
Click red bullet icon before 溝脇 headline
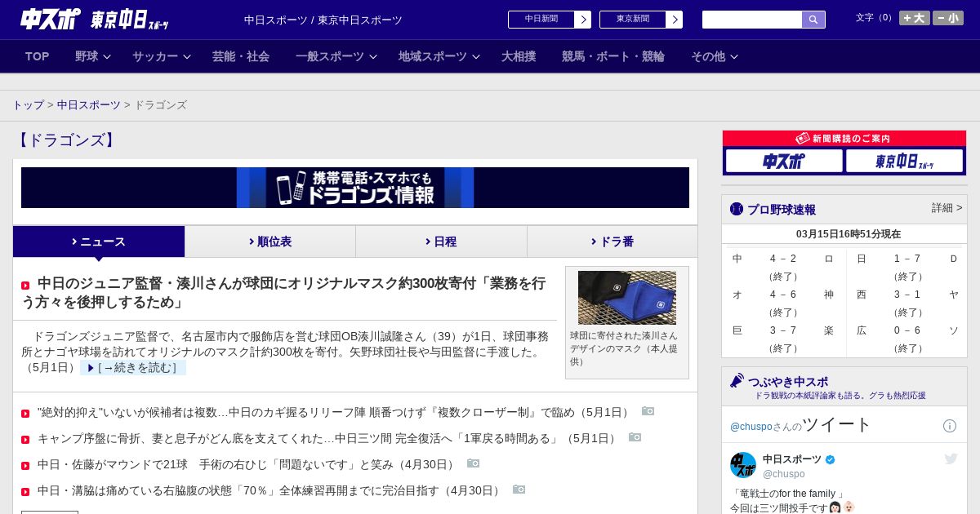pyautogui.click(x=25, y=492)
